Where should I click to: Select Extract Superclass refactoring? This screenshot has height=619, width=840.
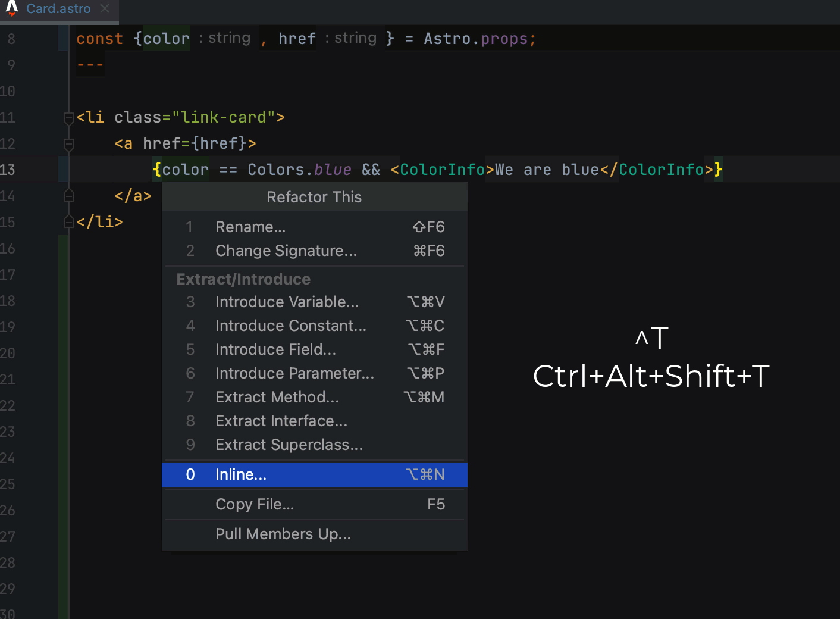click(289, 445)
